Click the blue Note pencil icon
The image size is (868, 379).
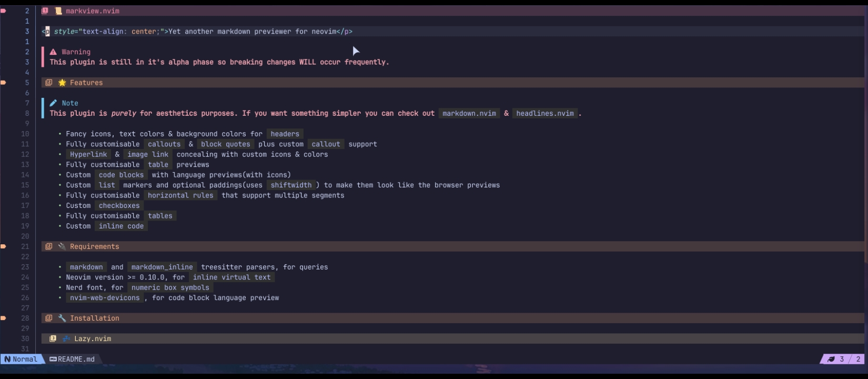coord(53,103)
